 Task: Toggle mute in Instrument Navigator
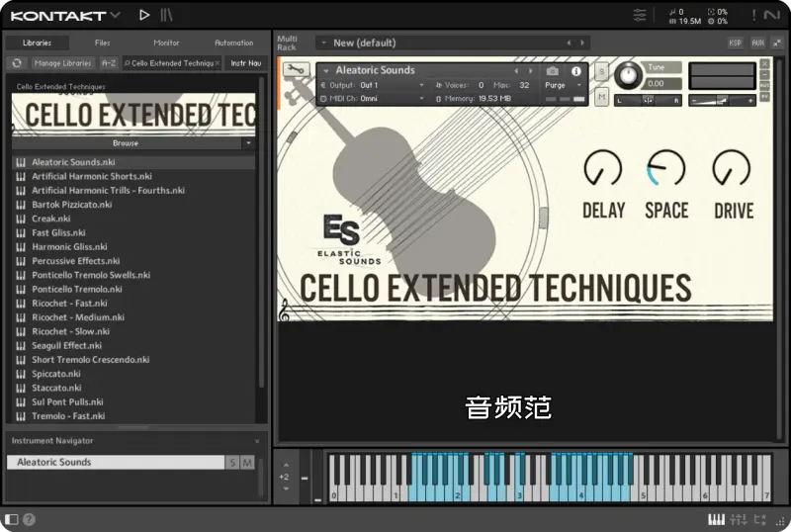tap(247, 463)
